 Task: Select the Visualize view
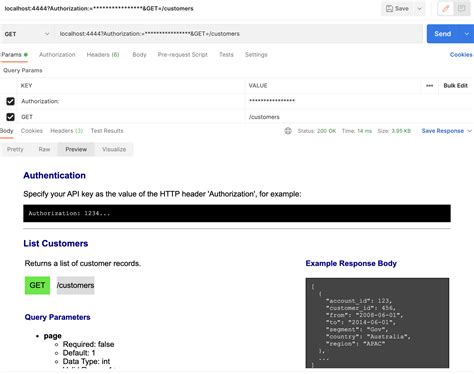click(x=114, y=149)
